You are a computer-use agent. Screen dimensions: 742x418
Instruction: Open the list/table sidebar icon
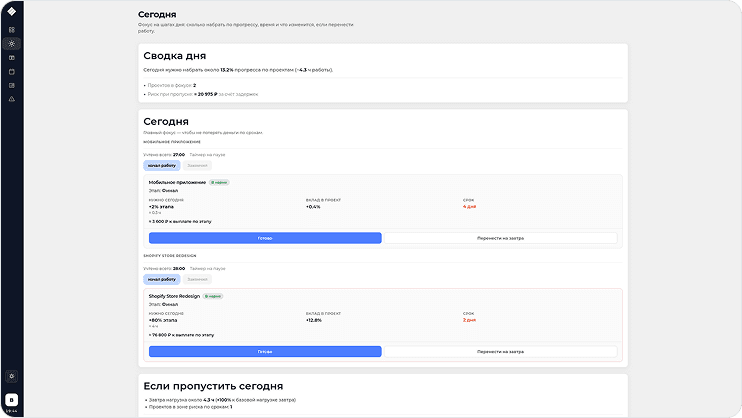coord(12,86)
